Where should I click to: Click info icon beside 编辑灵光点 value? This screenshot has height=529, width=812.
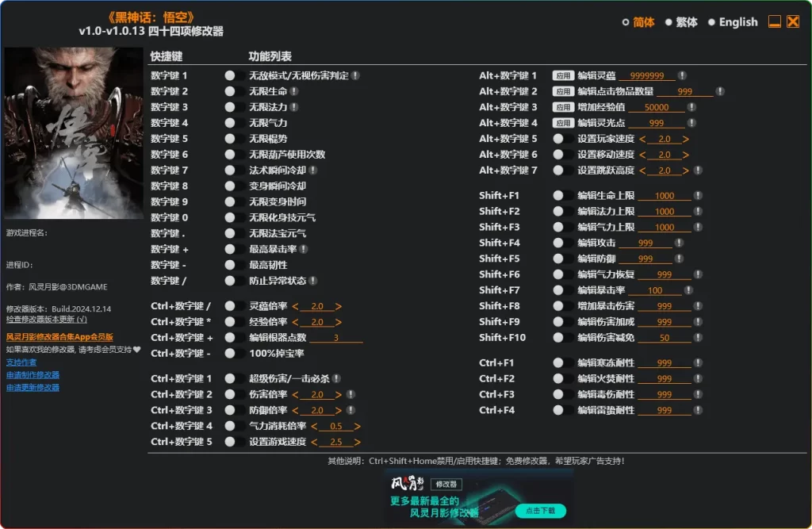click(691, 123)
